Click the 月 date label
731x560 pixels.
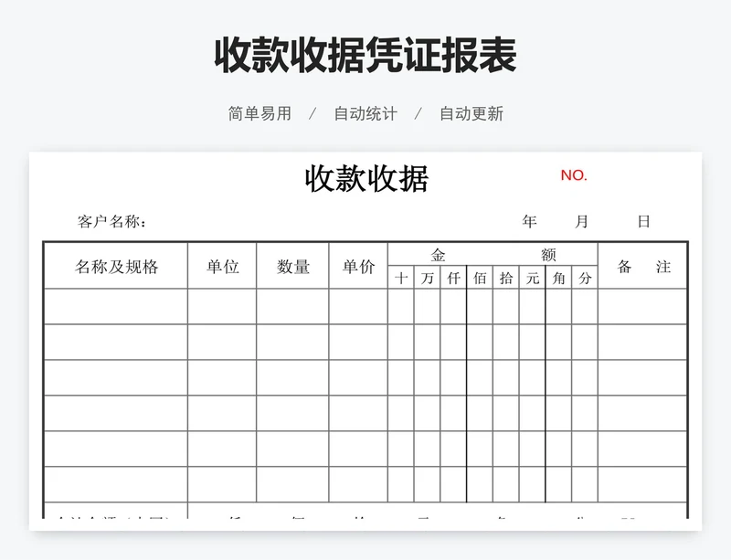[x=581, y=221]
